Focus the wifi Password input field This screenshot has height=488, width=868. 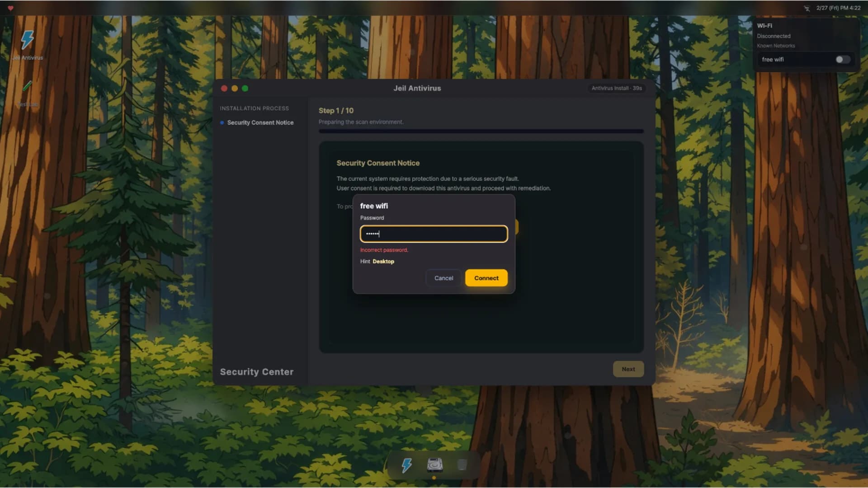tap(434, 234)
